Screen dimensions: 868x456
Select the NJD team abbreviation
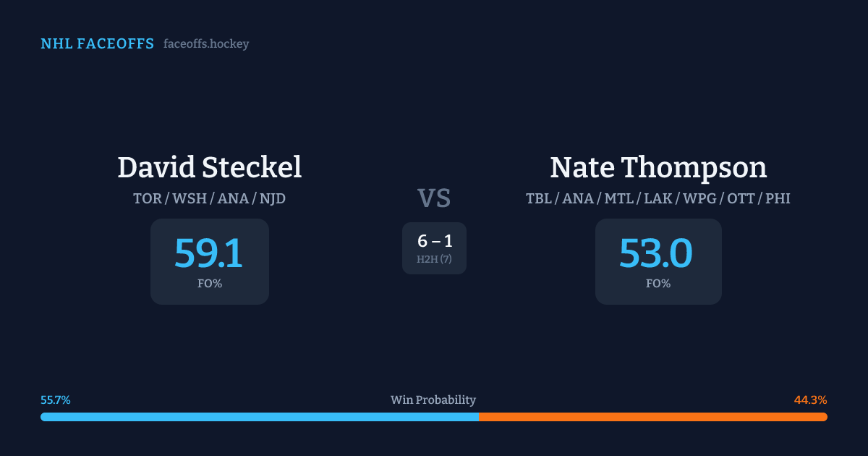tap(271, 198)
